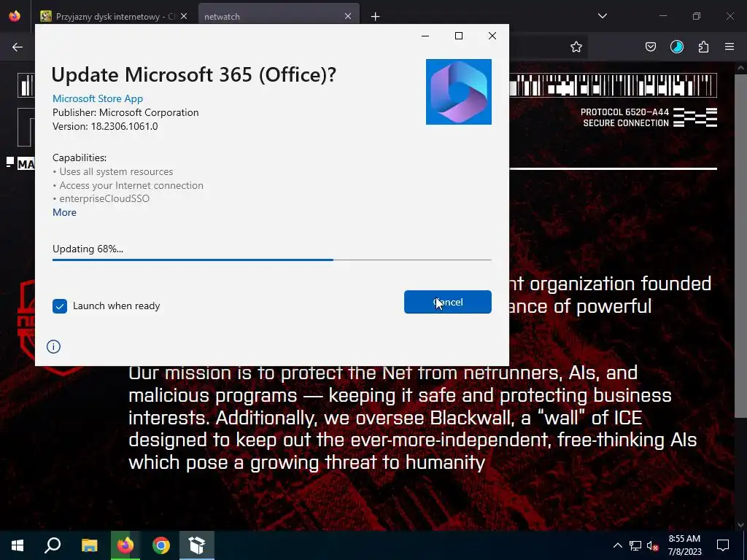
Task: Open the Firefox account icon
Action: (x=676, y=47)
